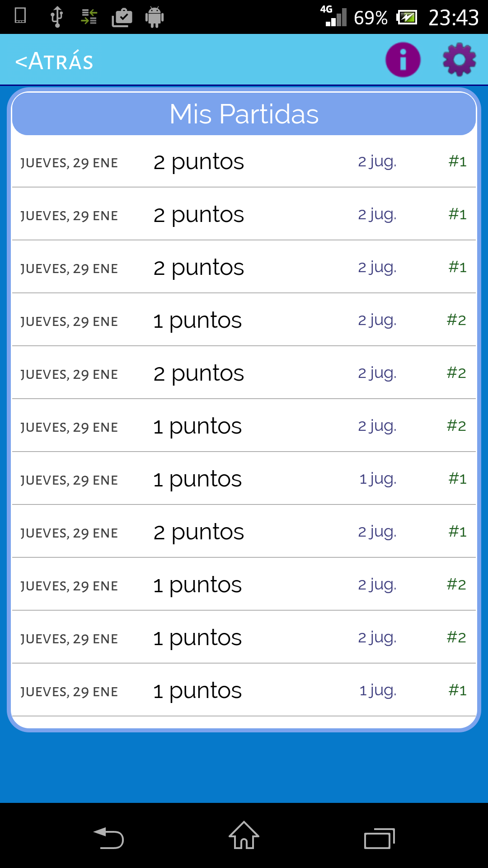The image size is (488, 868).
Task: Tap the 23:43 clock in status bar
Action: [x=453, y=18]
